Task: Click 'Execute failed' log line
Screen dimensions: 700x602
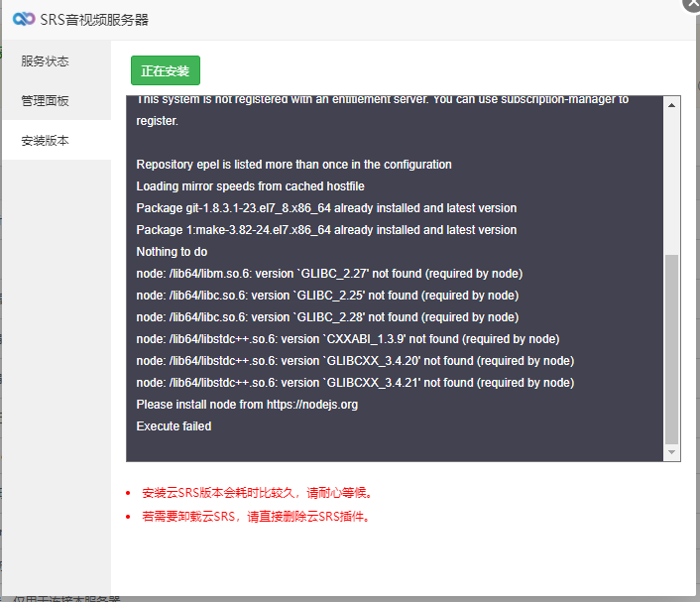Action: (174, 426)
